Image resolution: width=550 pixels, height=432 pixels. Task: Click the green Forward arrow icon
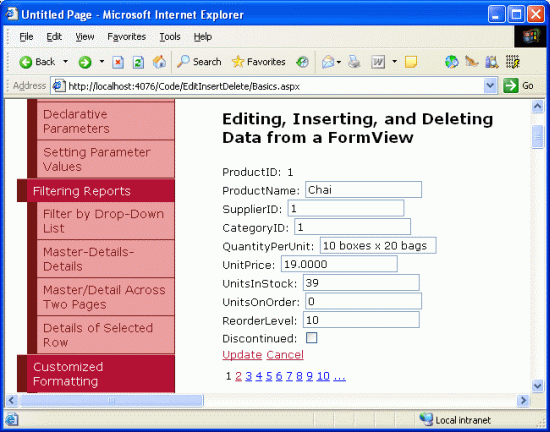(85, 62)
